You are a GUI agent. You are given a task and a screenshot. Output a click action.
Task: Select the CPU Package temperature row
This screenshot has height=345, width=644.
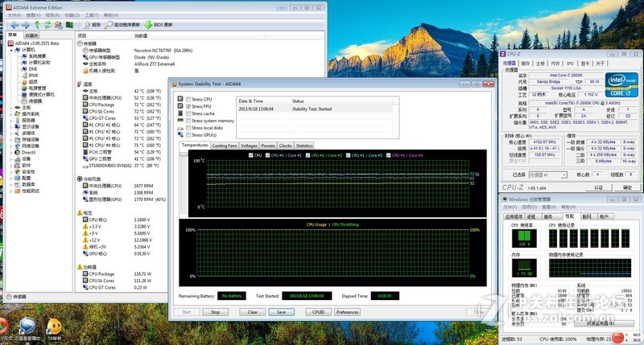122,105
